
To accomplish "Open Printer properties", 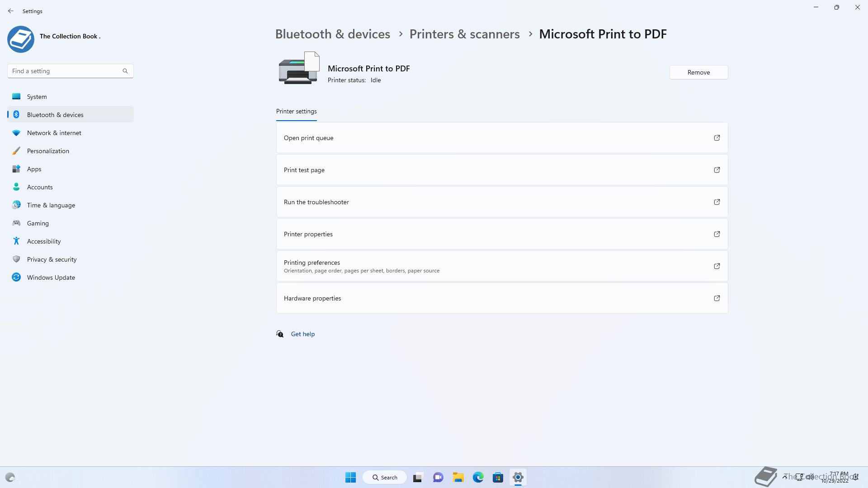I will tap(502, 234).
